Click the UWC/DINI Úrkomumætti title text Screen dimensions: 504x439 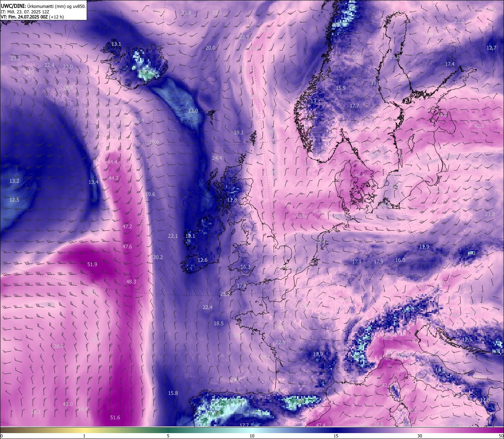pos(43,6)
